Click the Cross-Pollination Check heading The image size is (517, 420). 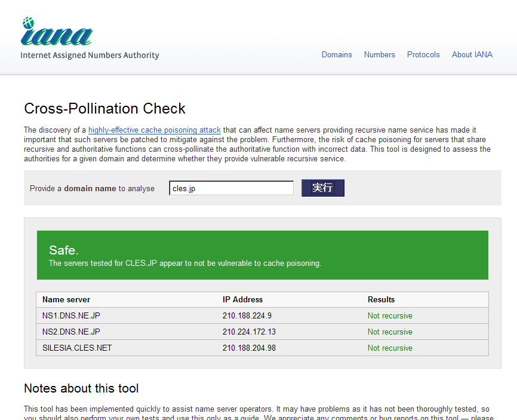point(104,108)
